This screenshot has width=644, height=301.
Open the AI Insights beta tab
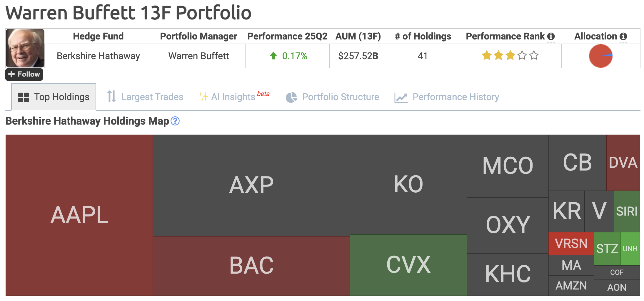234,97
